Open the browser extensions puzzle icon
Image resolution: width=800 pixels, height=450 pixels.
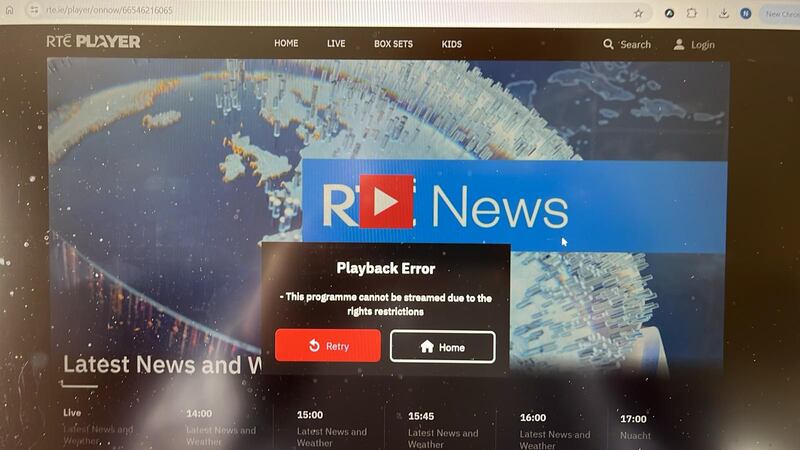point(692,13)
